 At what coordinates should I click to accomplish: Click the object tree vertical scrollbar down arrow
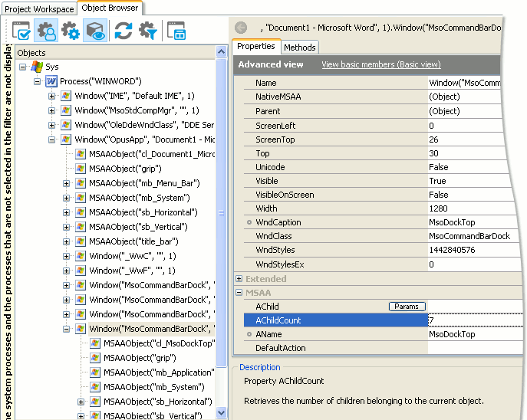[222, 413]
